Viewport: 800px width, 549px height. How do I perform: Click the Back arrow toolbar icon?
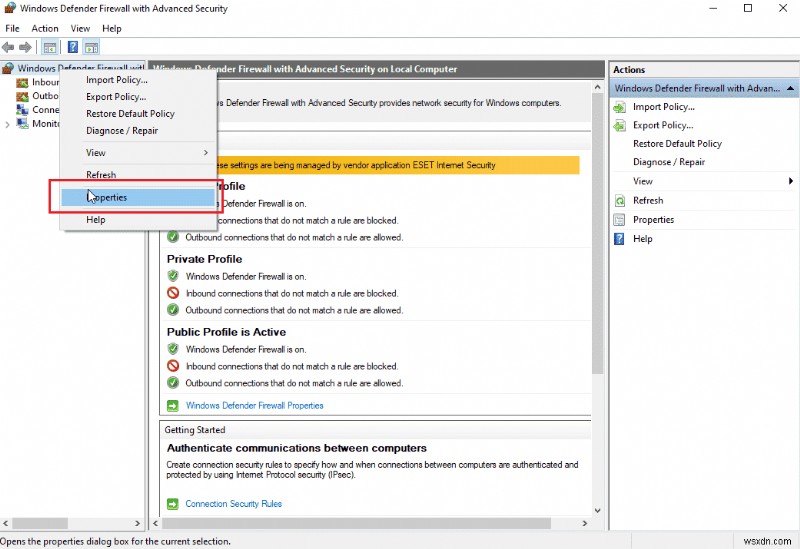click(8, 47)
